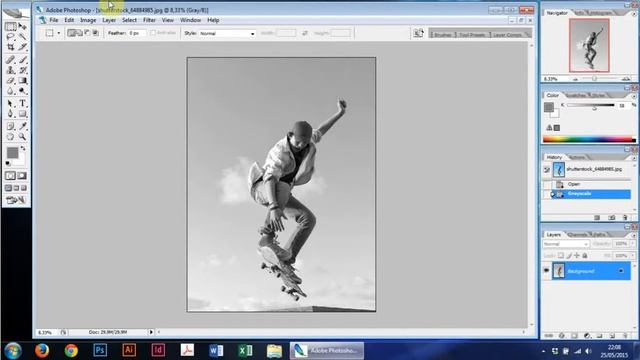Toggle the Anti-alias checkbox
640x360 pixels.
(153, 33)
